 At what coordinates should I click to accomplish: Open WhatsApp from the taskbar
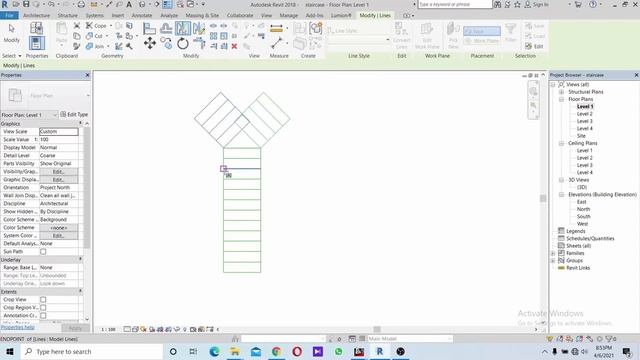(x=338, y=351)
